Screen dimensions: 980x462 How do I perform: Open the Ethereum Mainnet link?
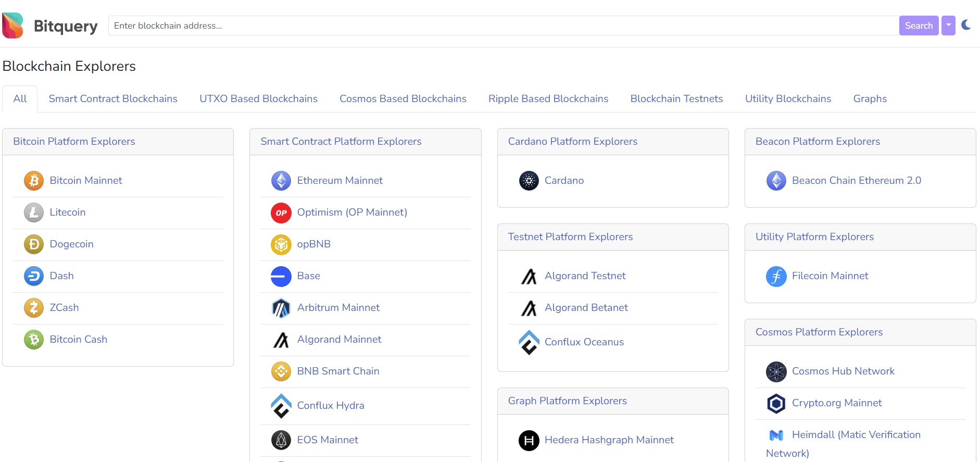[340, 181]
